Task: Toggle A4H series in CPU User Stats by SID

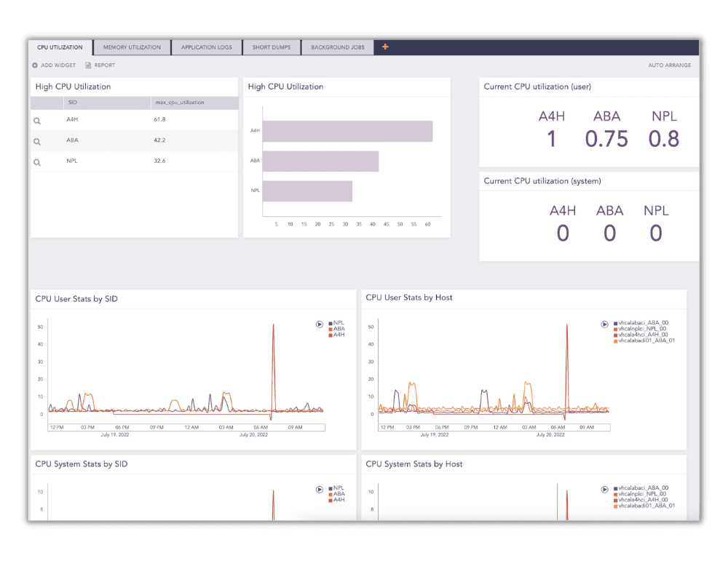Action: click(x=336, y=335)
